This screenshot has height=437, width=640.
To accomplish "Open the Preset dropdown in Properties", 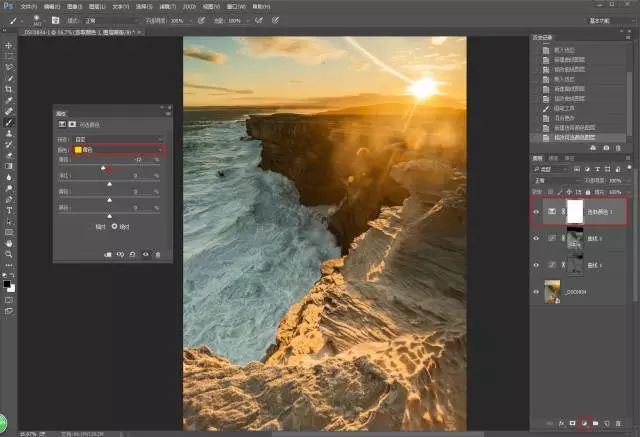I will coord(118,139).
